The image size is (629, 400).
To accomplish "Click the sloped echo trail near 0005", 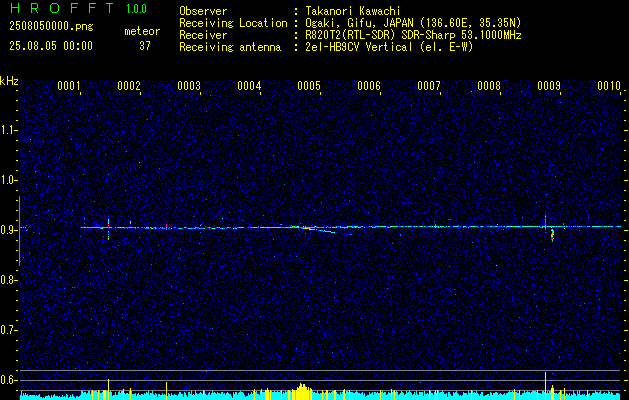I will [x=321, y=229].
